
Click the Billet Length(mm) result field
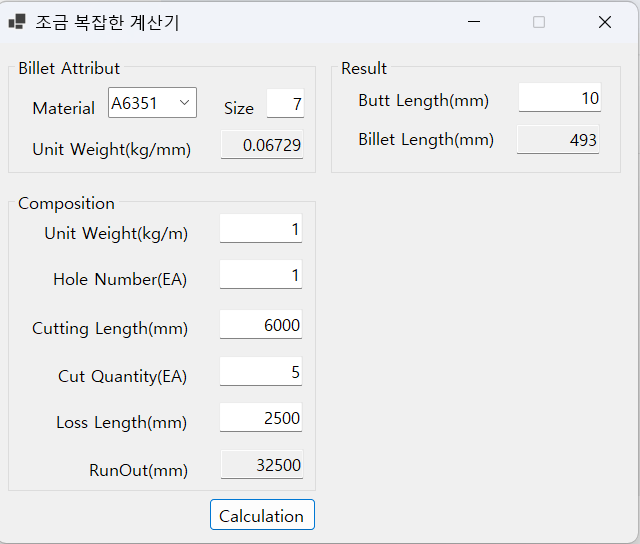558,140
